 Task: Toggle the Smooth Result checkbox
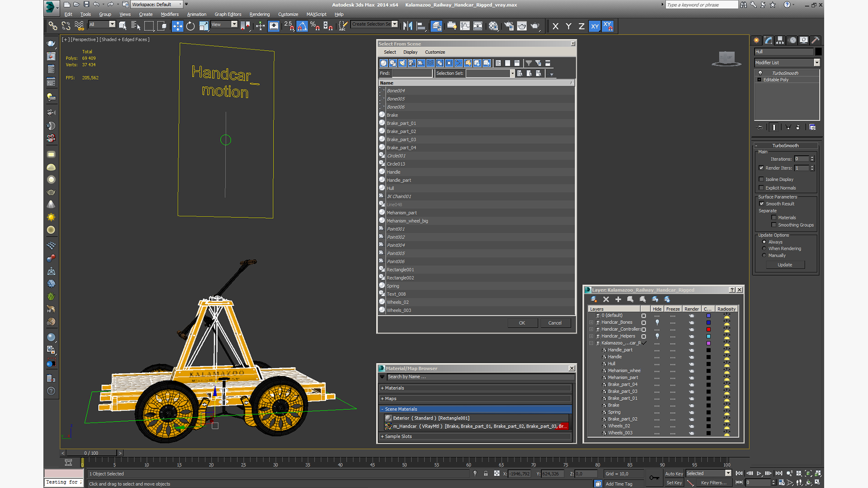(761, 204)
